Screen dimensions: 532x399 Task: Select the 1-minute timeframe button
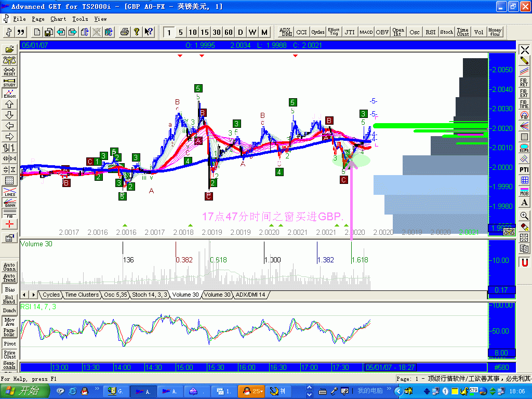click(169, 32)
